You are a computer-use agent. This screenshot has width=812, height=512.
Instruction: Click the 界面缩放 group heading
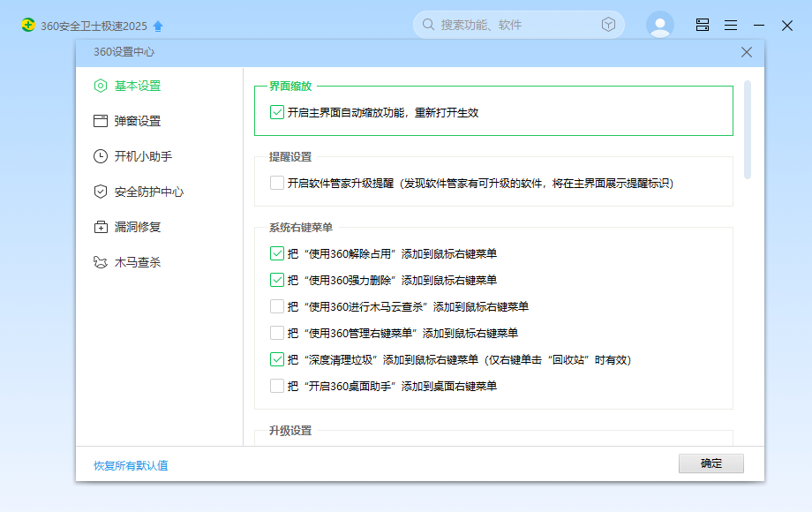tap(290, 87)
